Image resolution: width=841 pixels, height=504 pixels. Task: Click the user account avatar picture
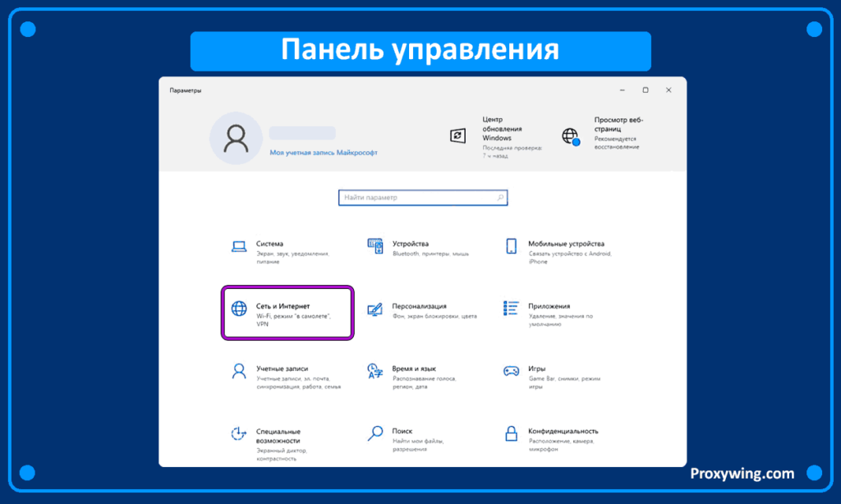236,139
